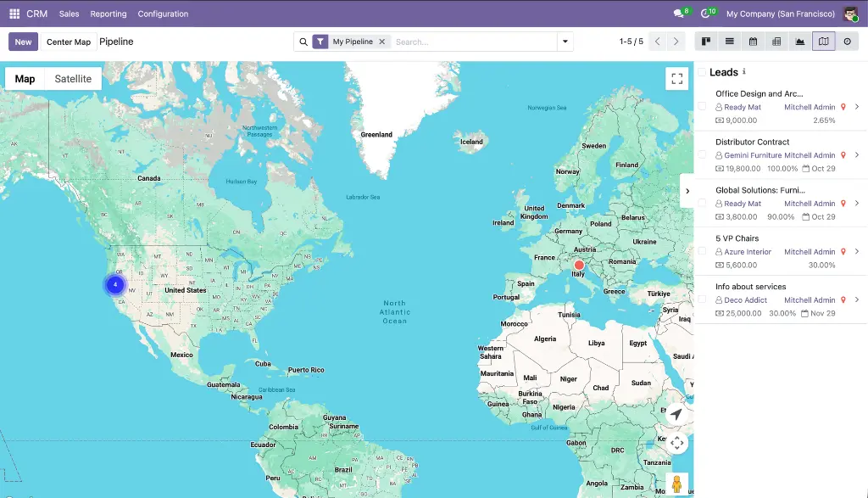Click the 100.00% probability value
The width and height of the screenshot is (868, 498).
click(x=782, y=168)
